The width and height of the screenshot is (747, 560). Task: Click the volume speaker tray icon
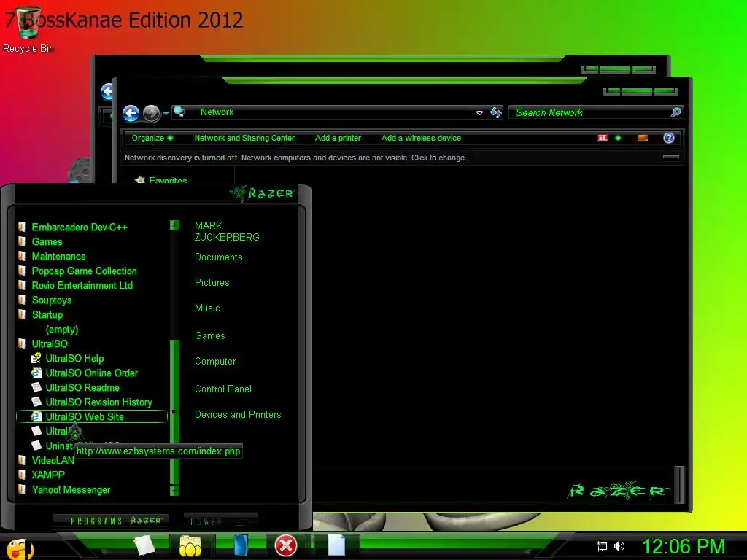pos(619,546)
